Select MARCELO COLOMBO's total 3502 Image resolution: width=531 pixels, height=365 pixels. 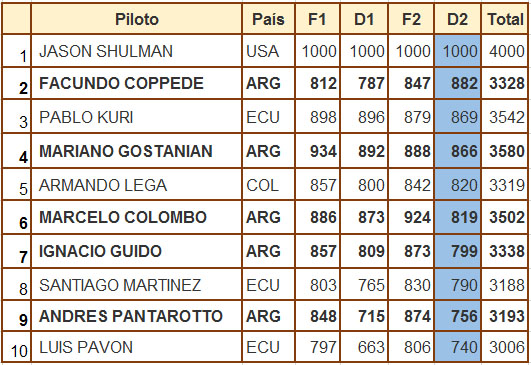(x=505, y=217)
